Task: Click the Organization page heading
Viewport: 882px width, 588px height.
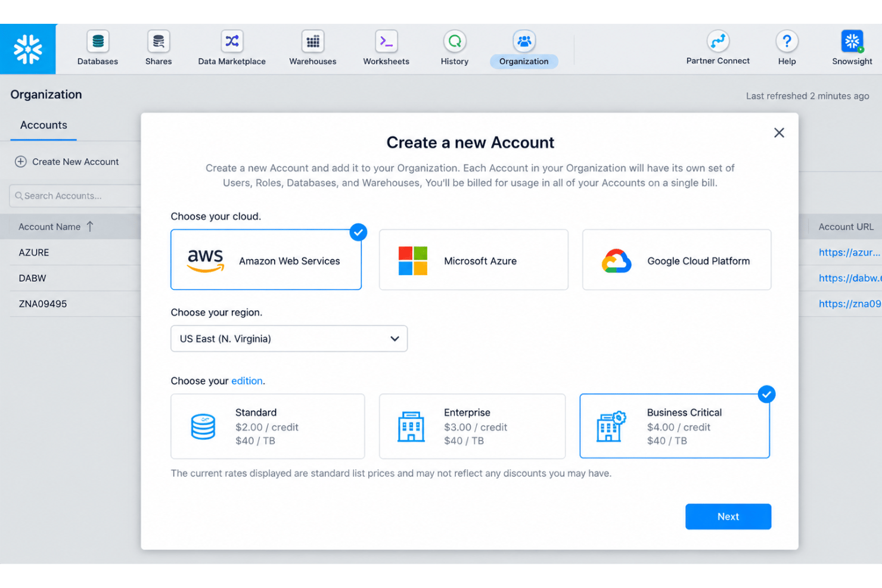Action: (x=46, y=94)
